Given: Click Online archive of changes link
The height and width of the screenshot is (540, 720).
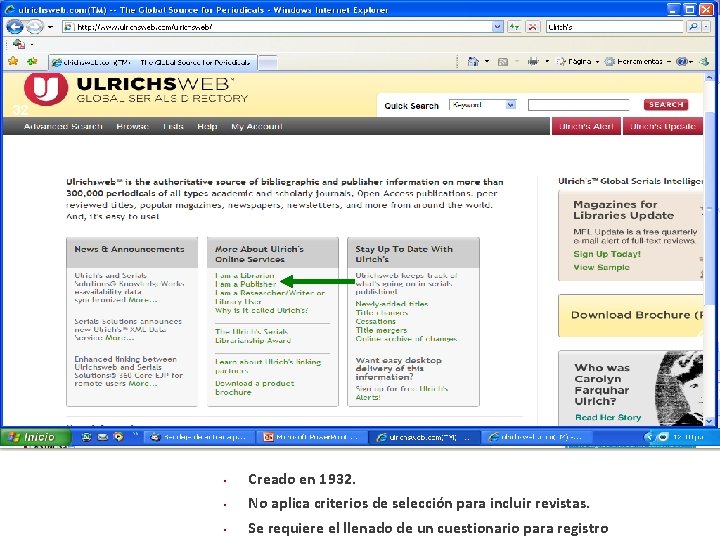Looking at the screenshot, I should 406,338.
